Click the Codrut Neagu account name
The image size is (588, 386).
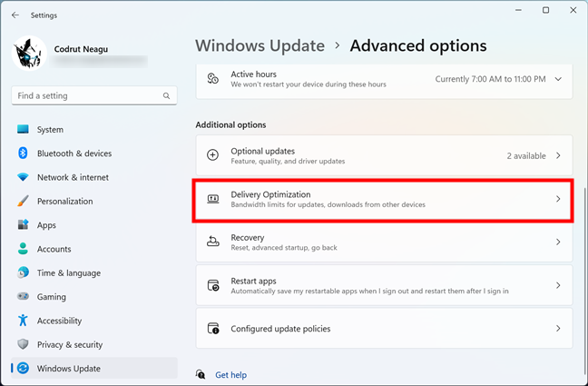point(81,49)
